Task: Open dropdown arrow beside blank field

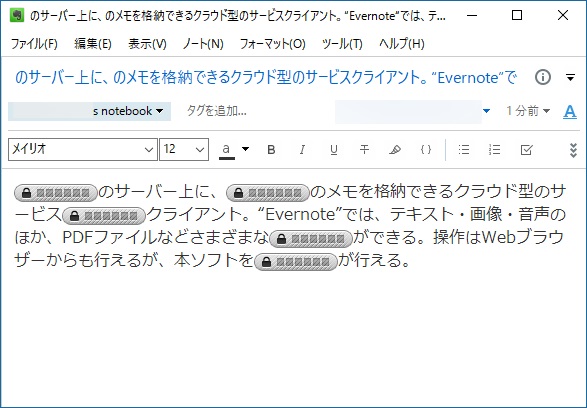Action: 486,111
